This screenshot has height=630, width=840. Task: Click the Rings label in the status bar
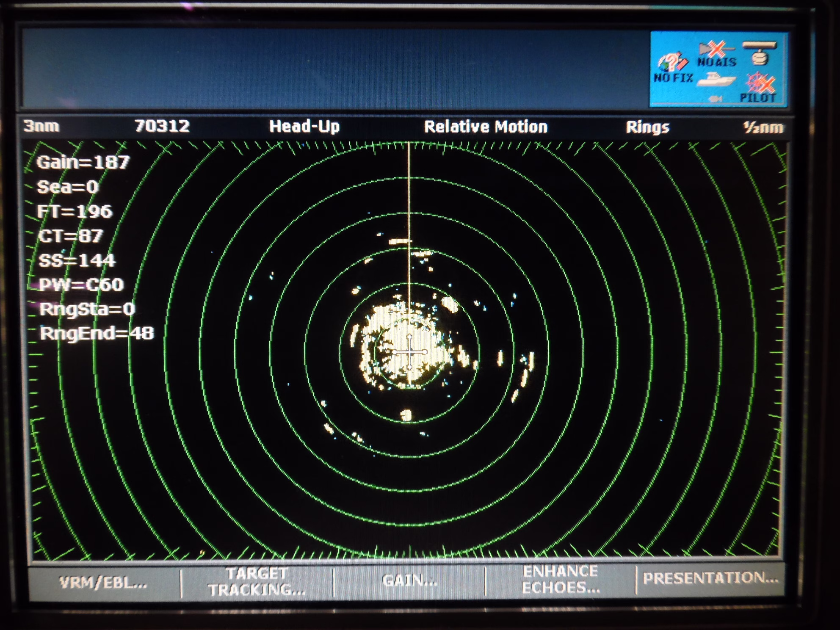648,127
